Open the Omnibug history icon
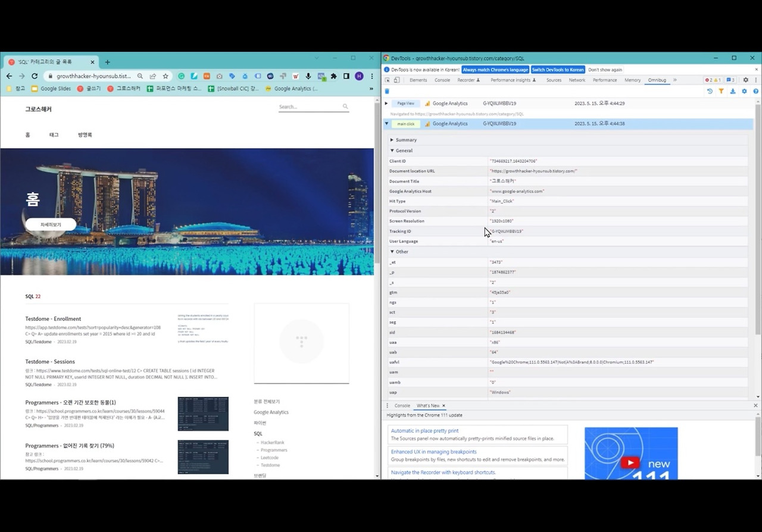The image size is (762, 532). click(710, 91)
